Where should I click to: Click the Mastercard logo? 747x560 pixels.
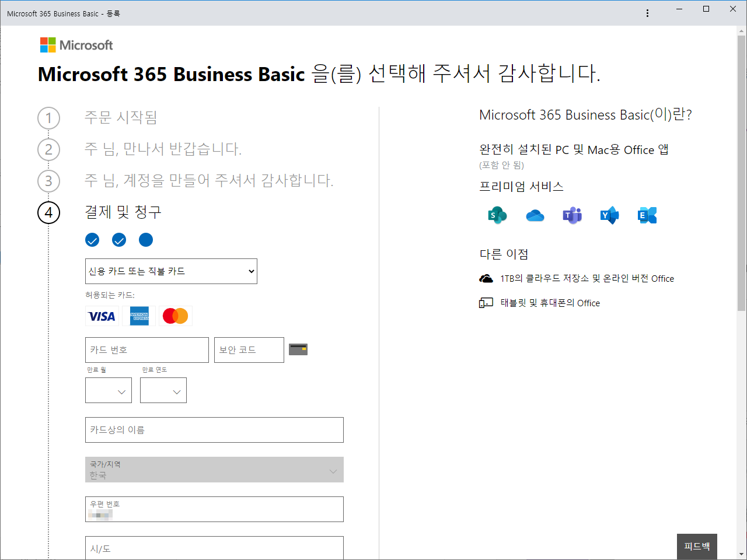pos(176,316)
